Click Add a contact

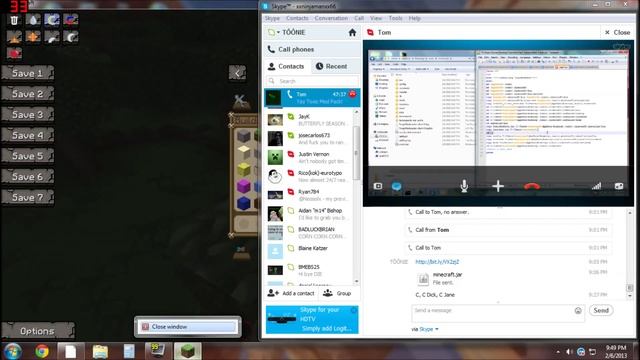291,293
